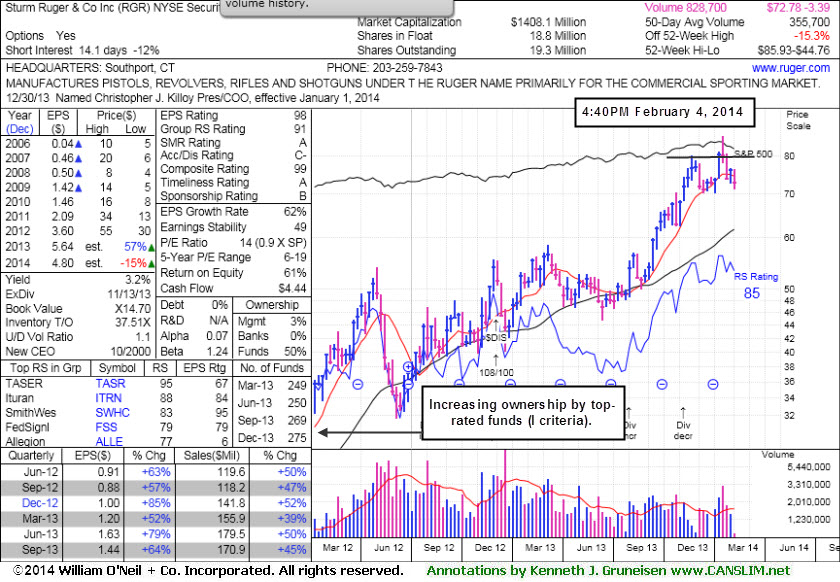Click the (Dec) fiscal year link
Screen dimensions: 840x582
[x=20, y=129]
